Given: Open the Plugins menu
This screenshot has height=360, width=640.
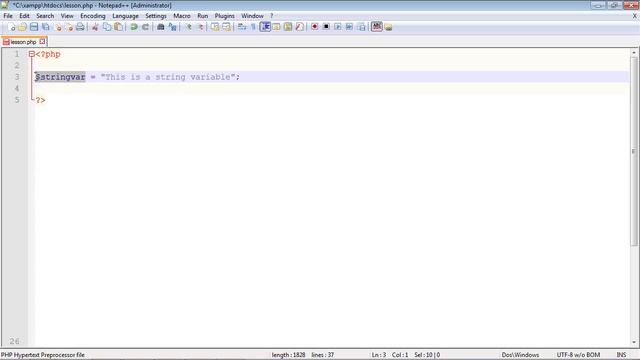Looking at the screenshot, I should (x=224, y=16).
